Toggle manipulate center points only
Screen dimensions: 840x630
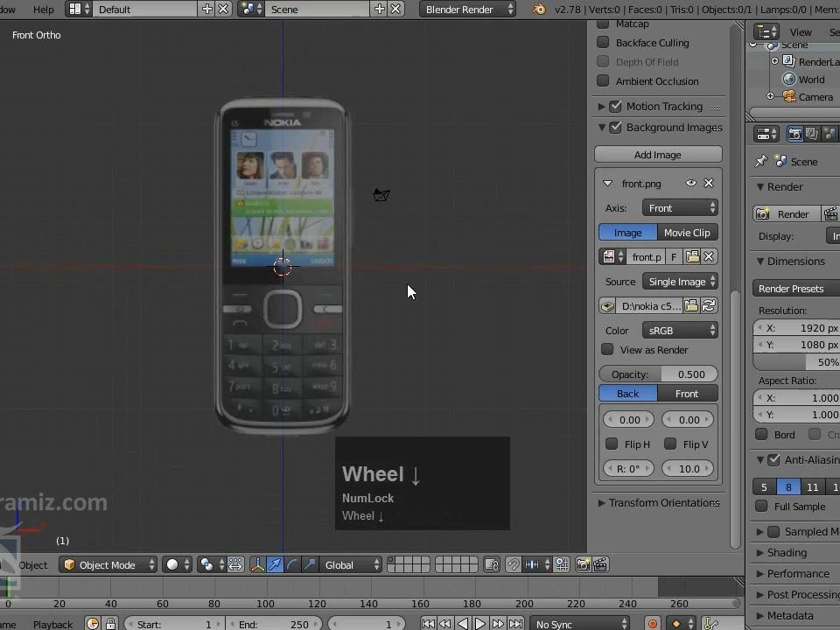235,564
